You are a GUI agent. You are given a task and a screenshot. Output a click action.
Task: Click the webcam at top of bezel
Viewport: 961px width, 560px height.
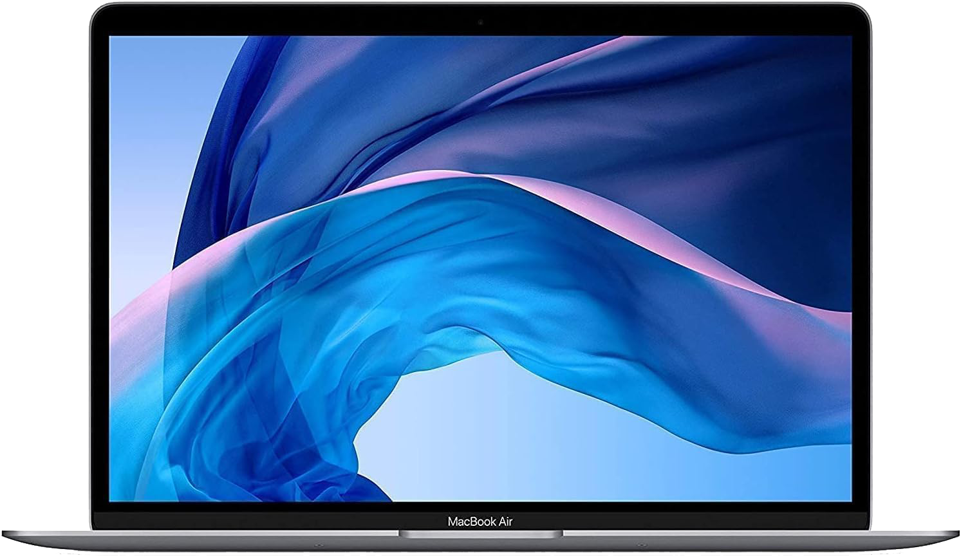pyautogui.click(x=480, y=23)
